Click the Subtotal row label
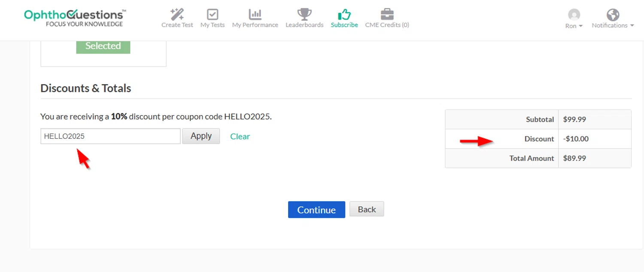The image size is (644, 272). pyautogui.click(x=540, y=119)
